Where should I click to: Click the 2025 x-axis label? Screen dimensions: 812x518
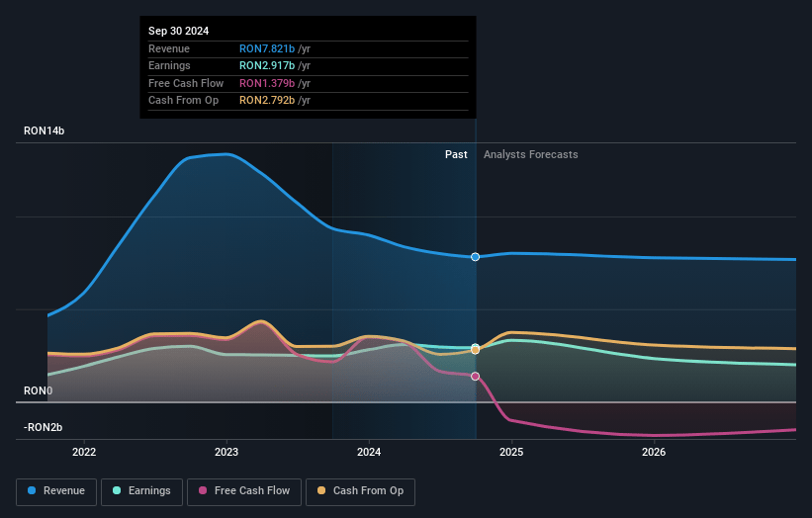511,452
